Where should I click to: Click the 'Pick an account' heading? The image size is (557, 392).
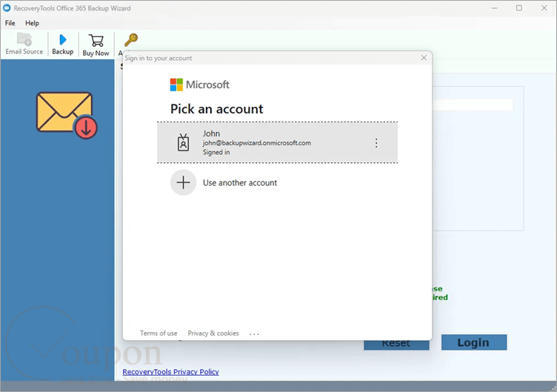tap(217, 109)
